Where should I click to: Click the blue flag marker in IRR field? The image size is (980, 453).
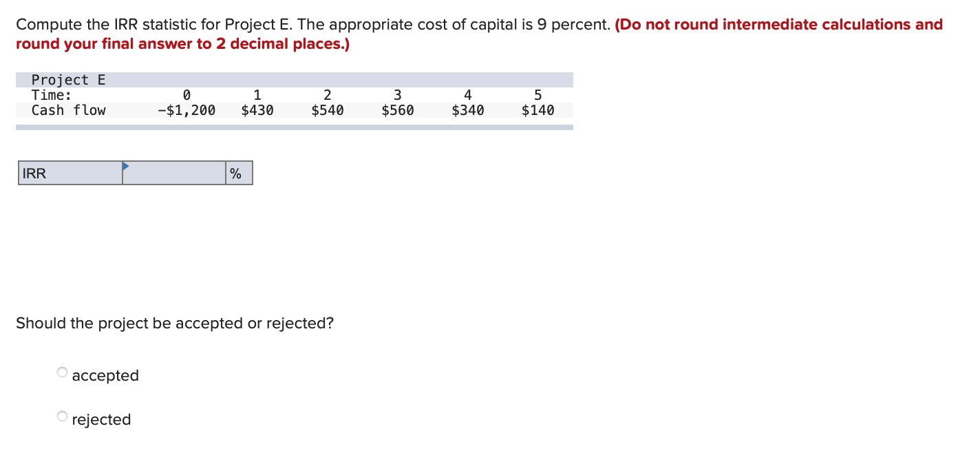125,167
